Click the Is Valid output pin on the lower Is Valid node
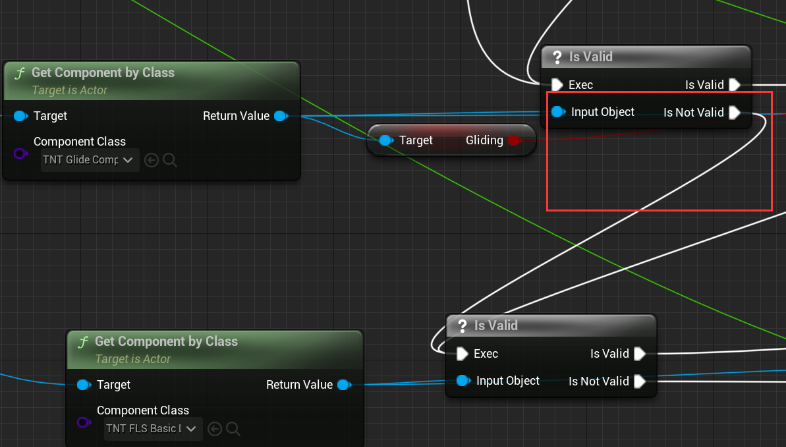Image resolution: width=786 pixels, height=447 pixels. (640, 354)
